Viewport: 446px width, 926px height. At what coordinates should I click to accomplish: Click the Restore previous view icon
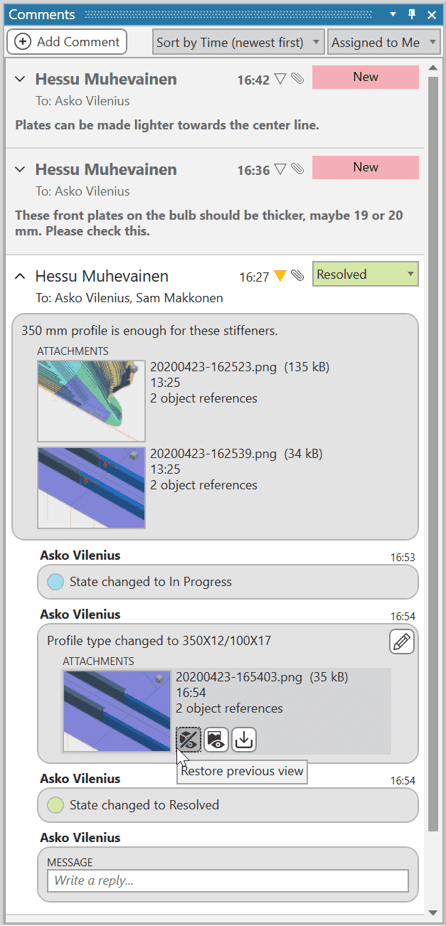pyautogui.click(x=188, y=739)
